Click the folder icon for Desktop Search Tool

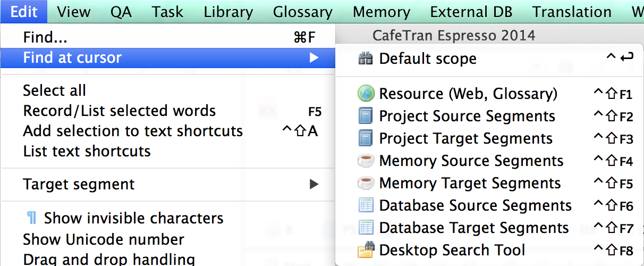366,250
